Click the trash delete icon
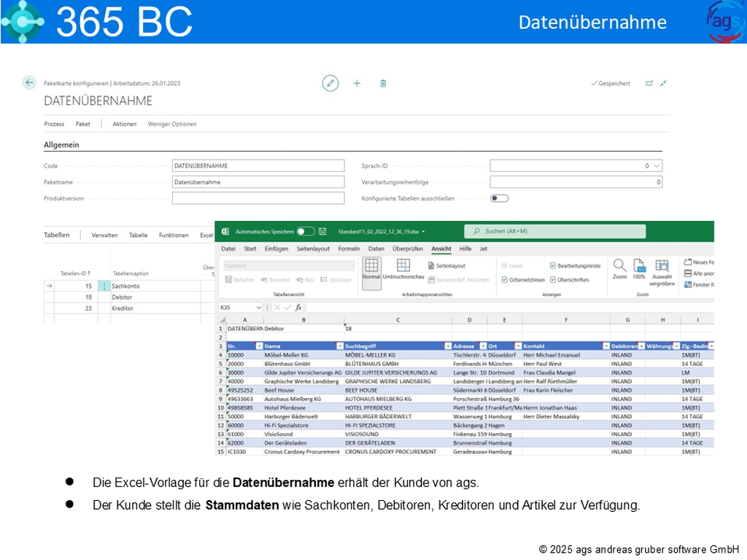This screenshot has width=747, height=560. coord(383,83)
